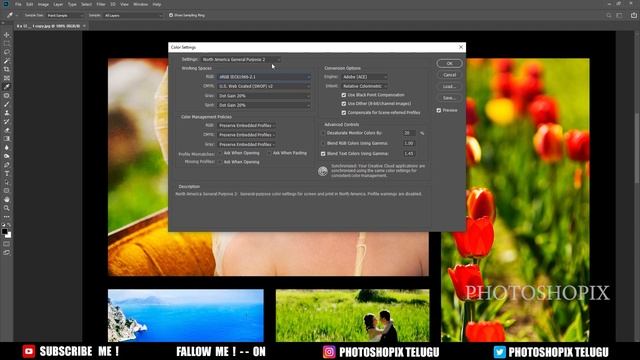Image resolution: width=640 pixels, height=360 pixels.
Task: Click the share icon at top right
Action: click(633, 16)
